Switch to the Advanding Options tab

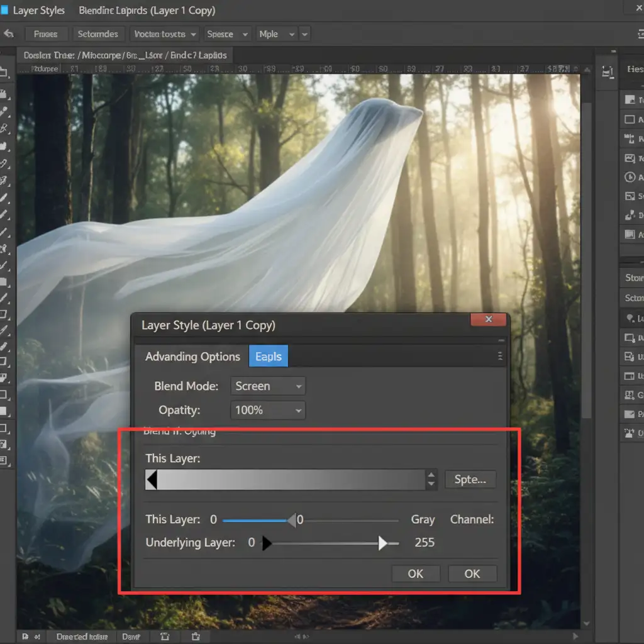192,357
